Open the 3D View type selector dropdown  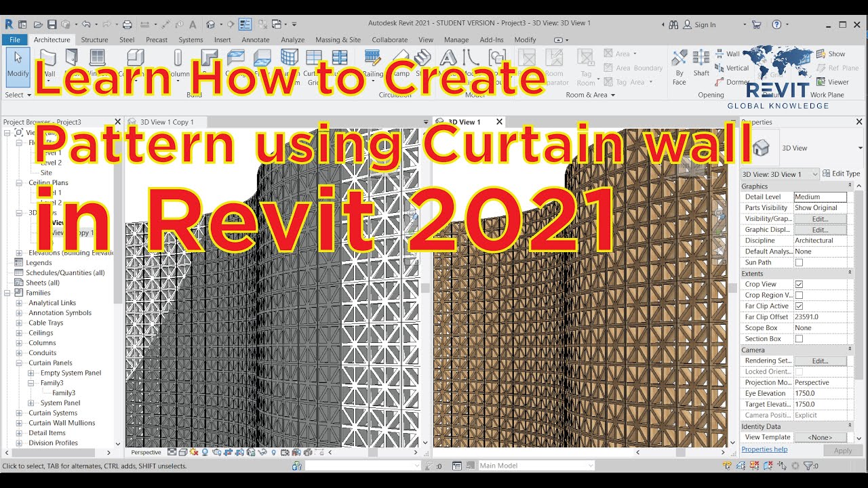pyautogui.click(x=861, y=148)
